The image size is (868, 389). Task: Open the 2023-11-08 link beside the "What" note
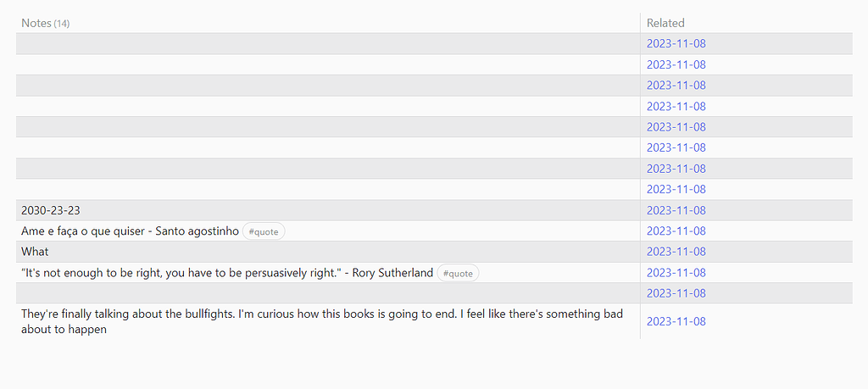point(676,252)
